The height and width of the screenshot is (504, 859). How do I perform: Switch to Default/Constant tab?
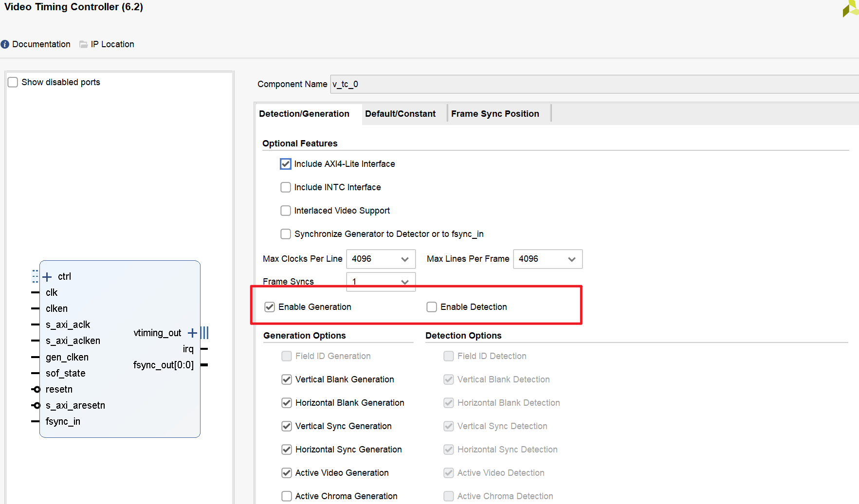400,114
